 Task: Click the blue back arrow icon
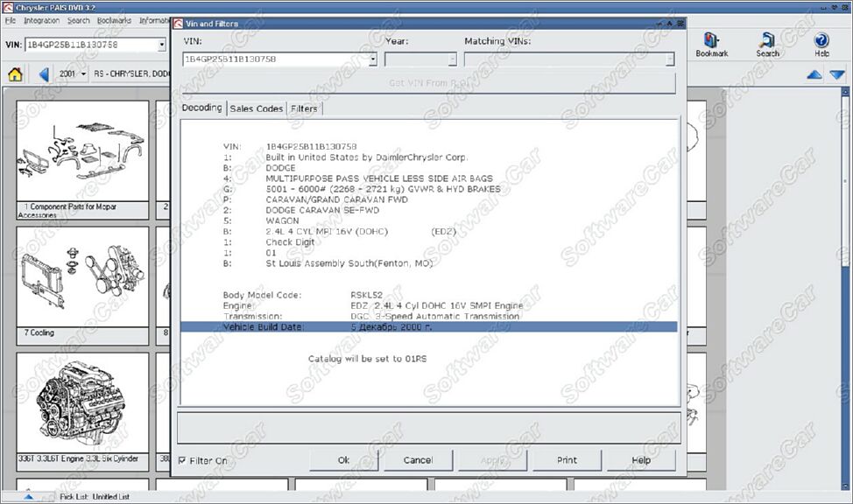tap(44, 74)
